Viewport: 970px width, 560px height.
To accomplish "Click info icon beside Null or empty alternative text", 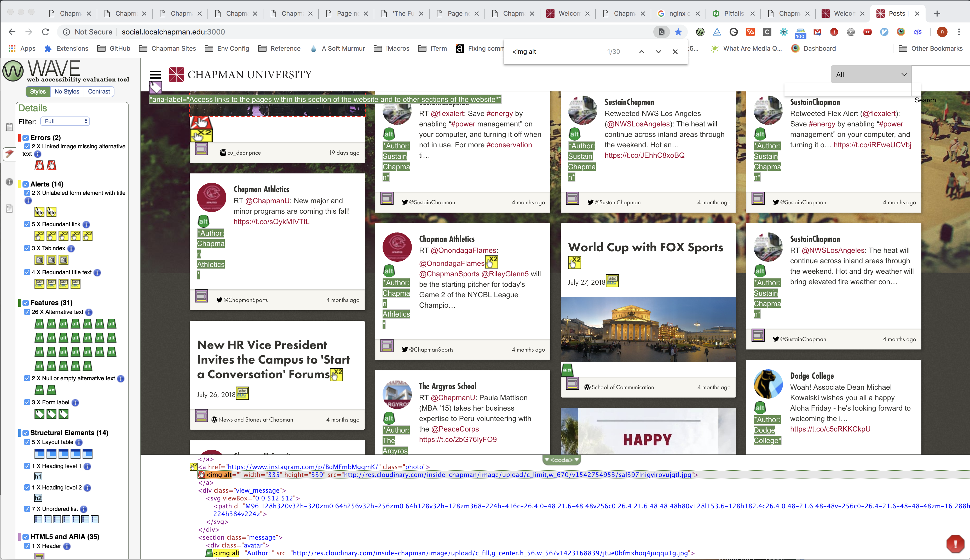I will [120, 378].
